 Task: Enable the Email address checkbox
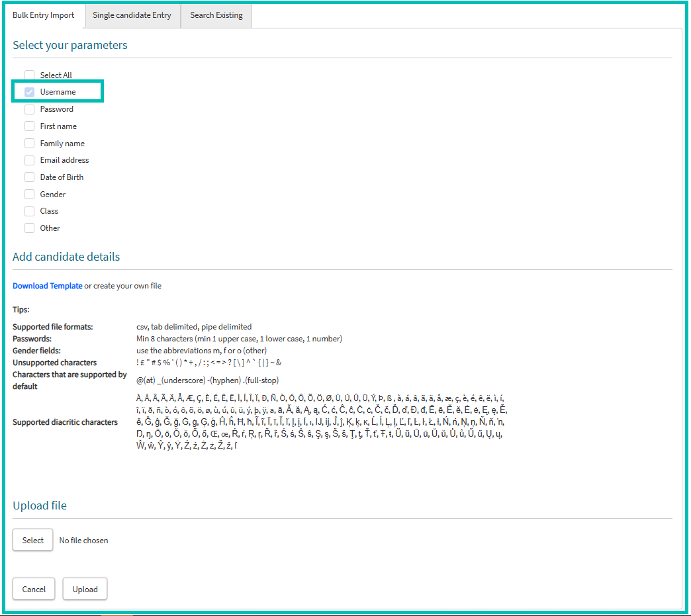[x=30, y=160]
